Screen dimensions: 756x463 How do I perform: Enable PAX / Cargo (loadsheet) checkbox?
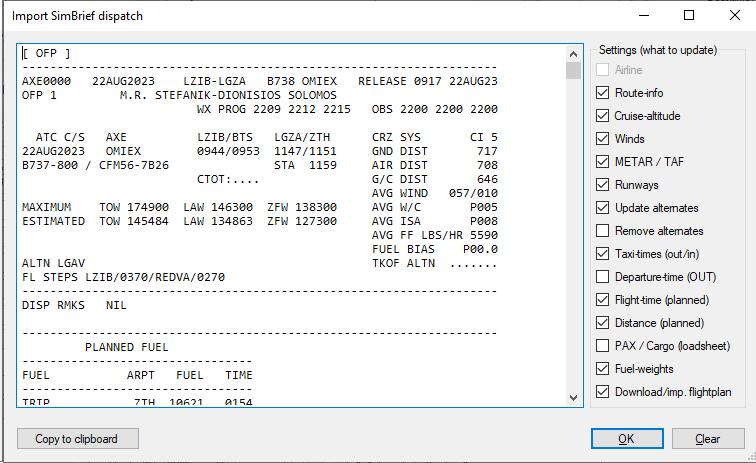pyautogui.click(x=602, y=346)
